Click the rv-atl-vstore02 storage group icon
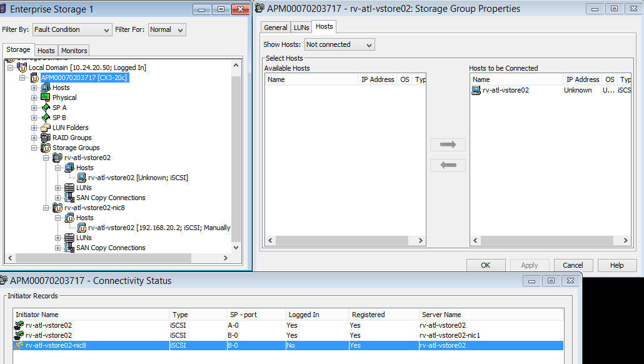This screenshot has height=364, width=644. [x=58, y=158]
